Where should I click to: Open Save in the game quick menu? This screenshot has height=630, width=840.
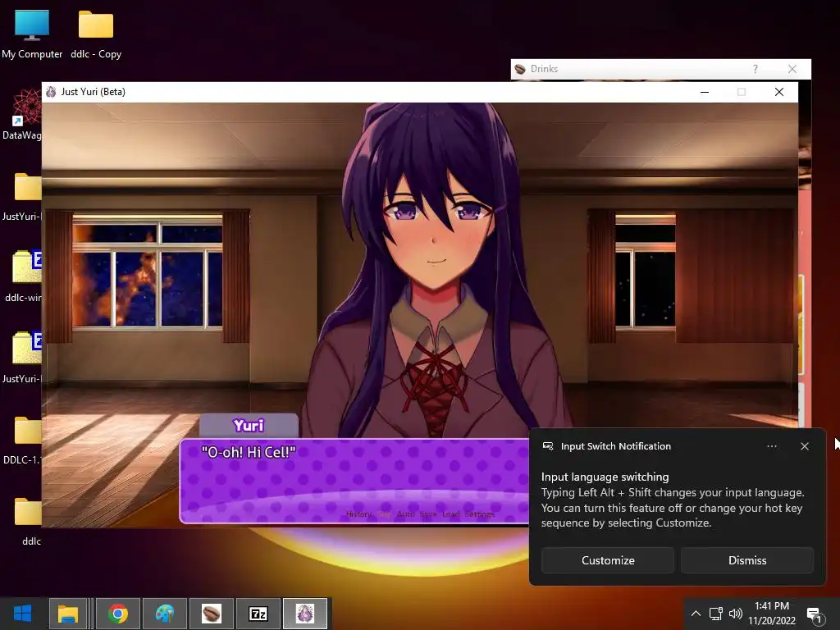click(x=428, y=514)
